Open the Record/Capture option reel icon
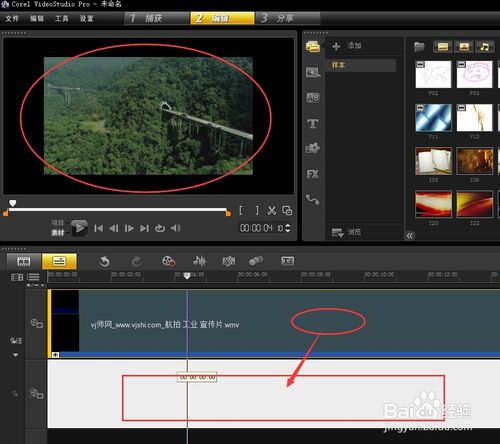The width and height of the screenshot is (500, 444). 169,261
